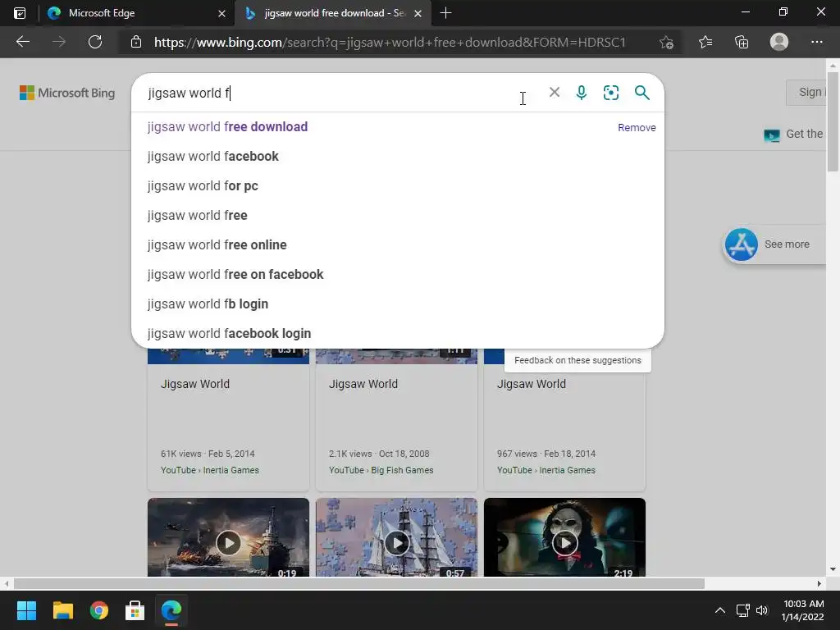The width and height of the screenshot is (840, 630).
Task: Open the volume tray icon
Action: [762, 610]
